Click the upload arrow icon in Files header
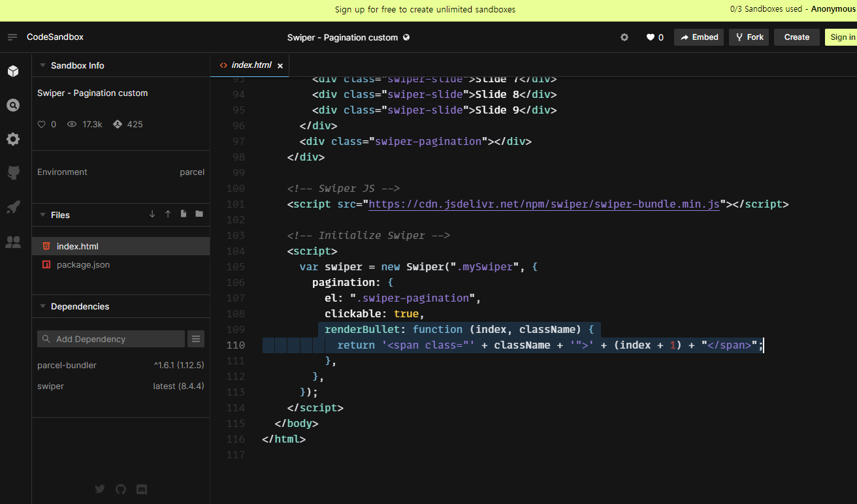This screenshot has height=504, width=857. [x=168, y=214]
